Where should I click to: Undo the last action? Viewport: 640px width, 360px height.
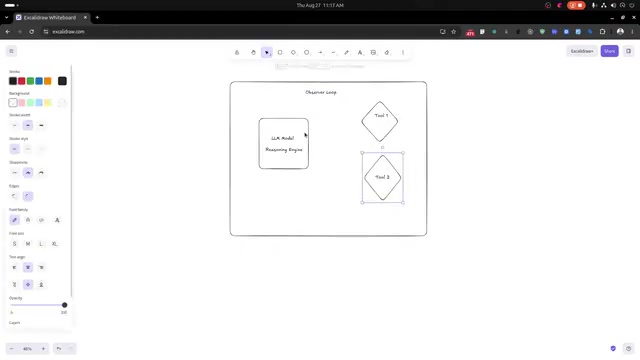59,349
